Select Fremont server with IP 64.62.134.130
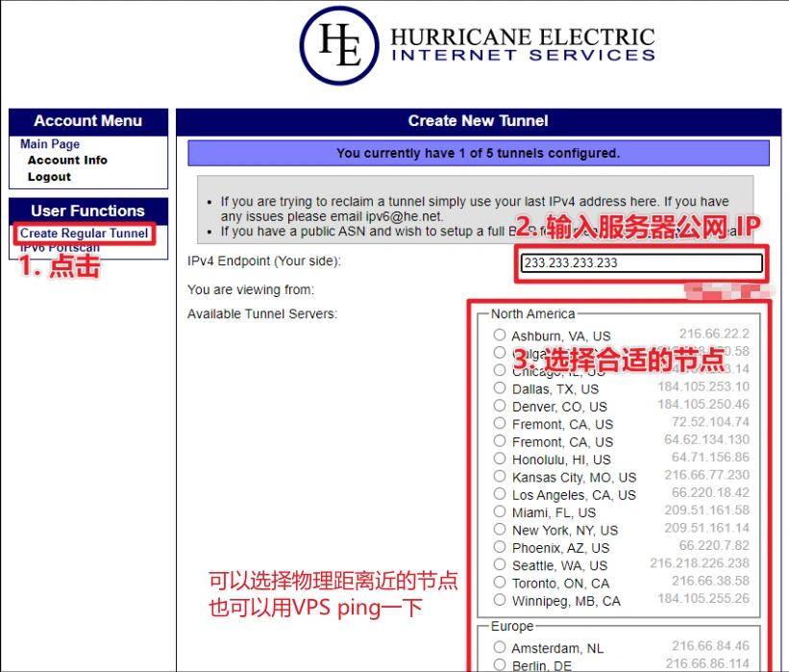 [499, 441]
